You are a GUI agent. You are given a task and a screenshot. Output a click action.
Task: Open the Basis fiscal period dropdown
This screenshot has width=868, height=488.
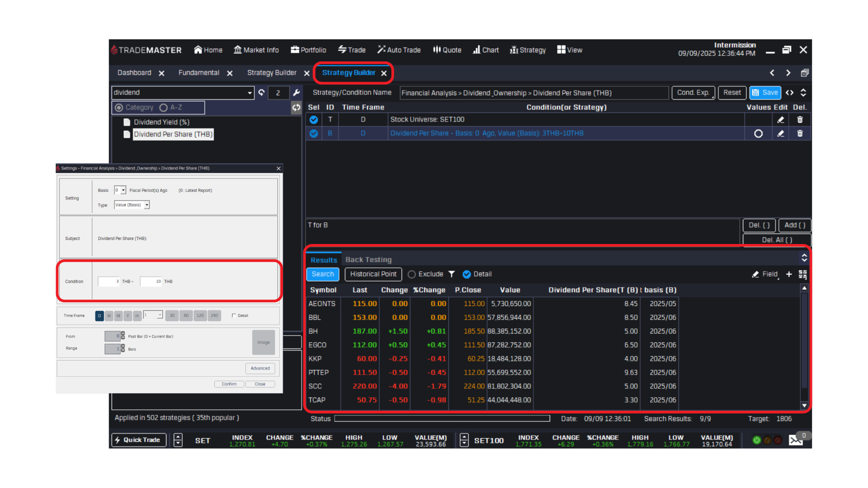click(x=123, y=191)
